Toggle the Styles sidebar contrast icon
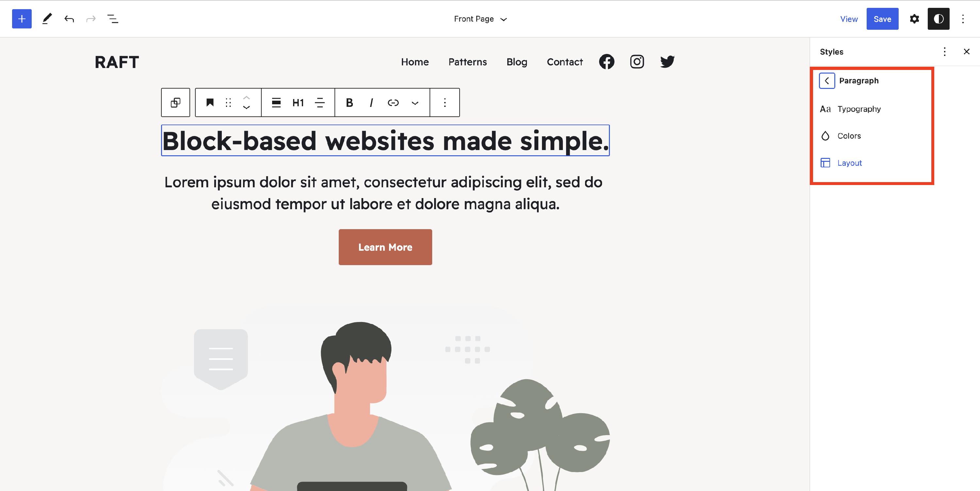Image resolution: width=980 pixels, height=491 pixels. (x=938, y=19)
